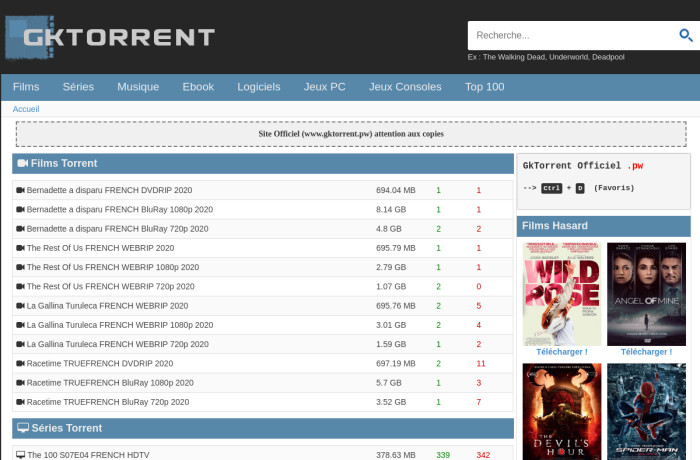Viewport: 700px width, 460px height.
Task: Click size value 8.14 GB
Action: 391,209
